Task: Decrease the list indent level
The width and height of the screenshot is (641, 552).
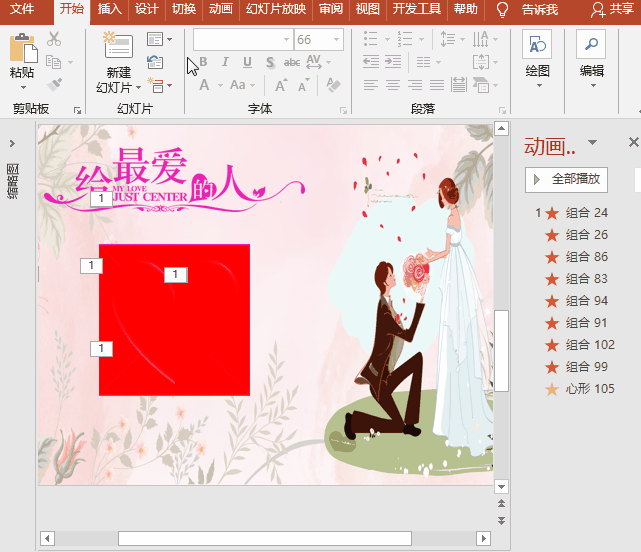Action: 371,62
